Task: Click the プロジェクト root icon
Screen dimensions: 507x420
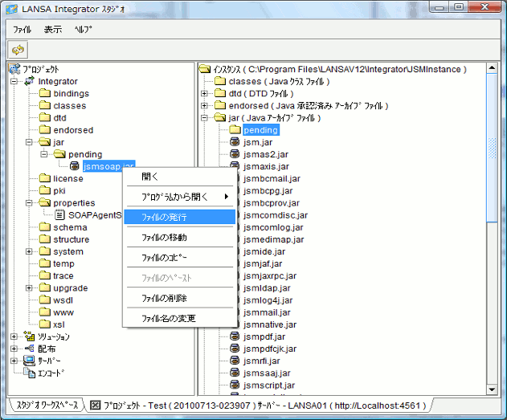Action: [x=14, y=69]
